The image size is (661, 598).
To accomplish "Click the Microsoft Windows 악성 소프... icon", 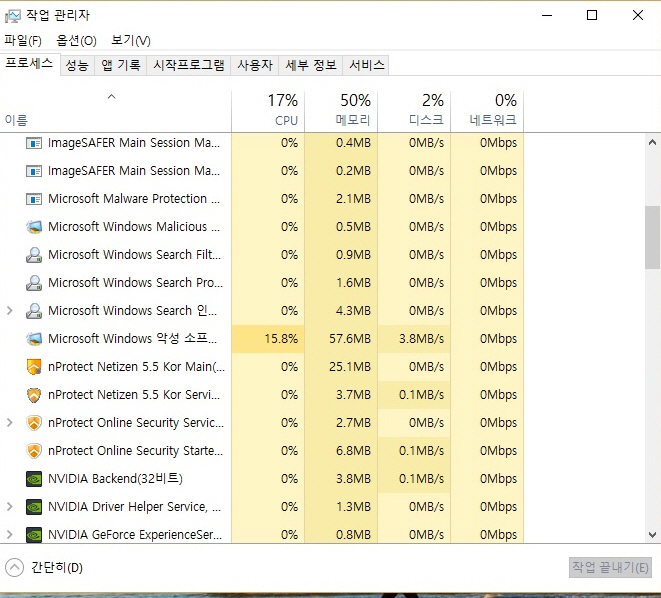I will click(34, 339).
